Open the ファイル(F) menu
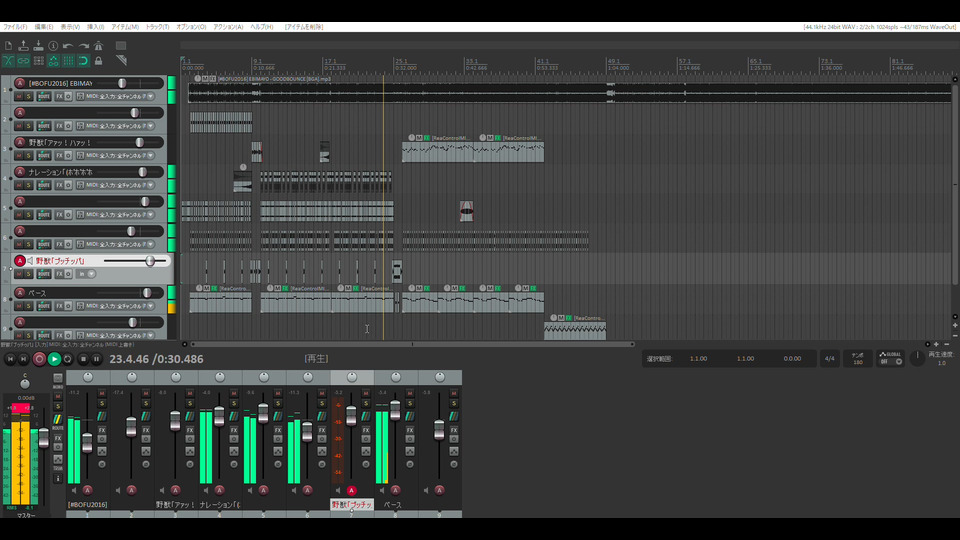This screenshot has width=960, height=540. (x=14, y=26)
